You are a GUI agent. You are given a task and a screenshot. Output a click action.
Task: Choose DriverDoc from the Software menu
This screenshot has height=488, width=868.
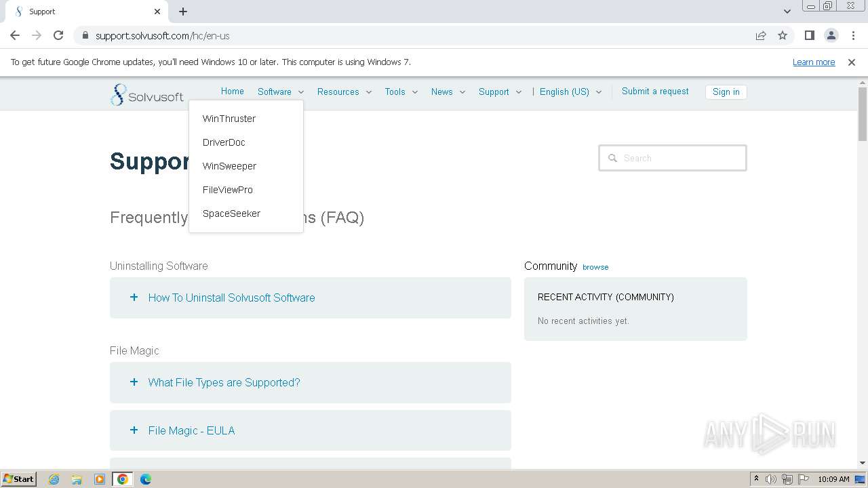click(224, 142)
